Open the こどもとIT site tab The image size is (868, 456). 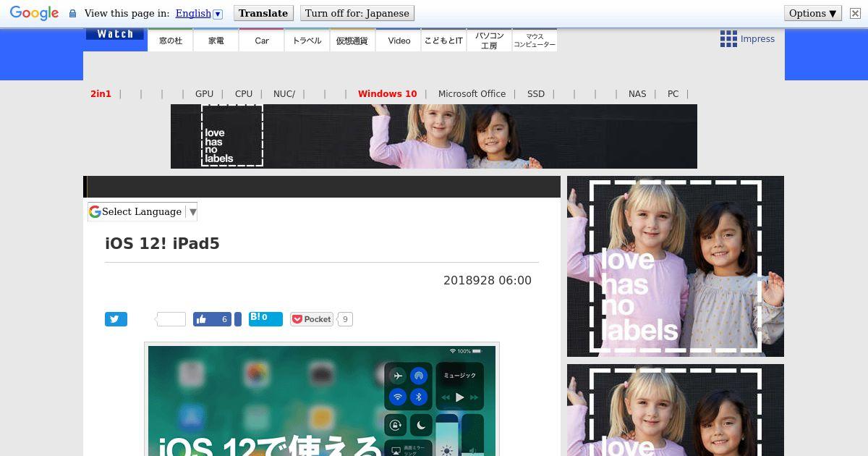tap(443, 41)
